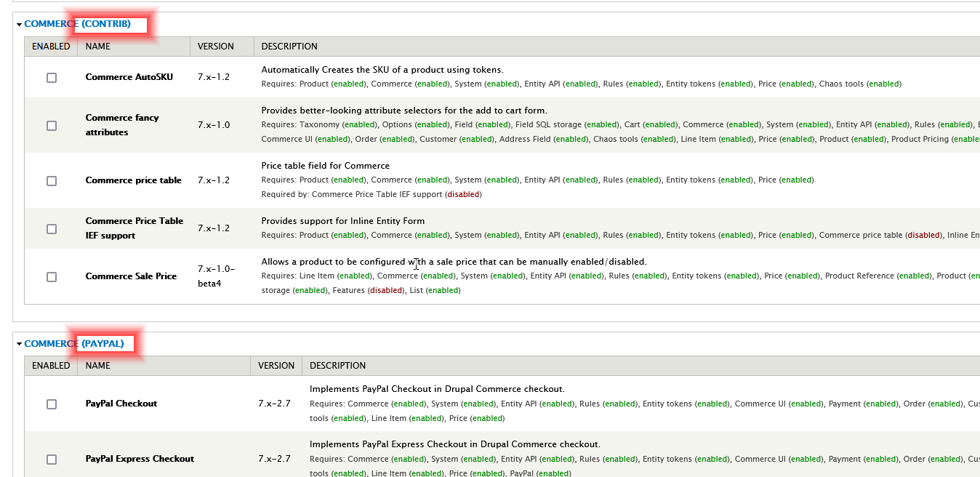The width and height of the screenshot is (980, 477).
Task: Select the Commerce Sale Price module name
Action: coord(131,276)
